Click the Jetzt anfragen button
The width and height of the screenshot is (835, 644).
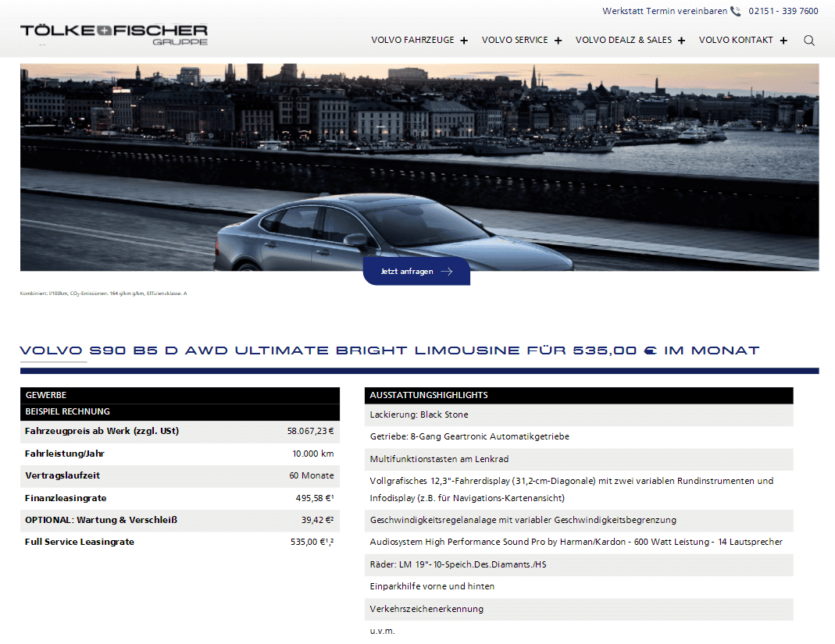416,272
